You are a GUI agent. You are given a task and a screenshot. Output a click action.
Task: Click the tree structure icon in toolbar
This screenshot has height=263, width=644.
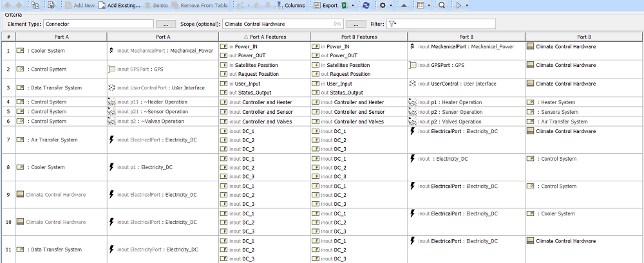[x=35, y=5]
